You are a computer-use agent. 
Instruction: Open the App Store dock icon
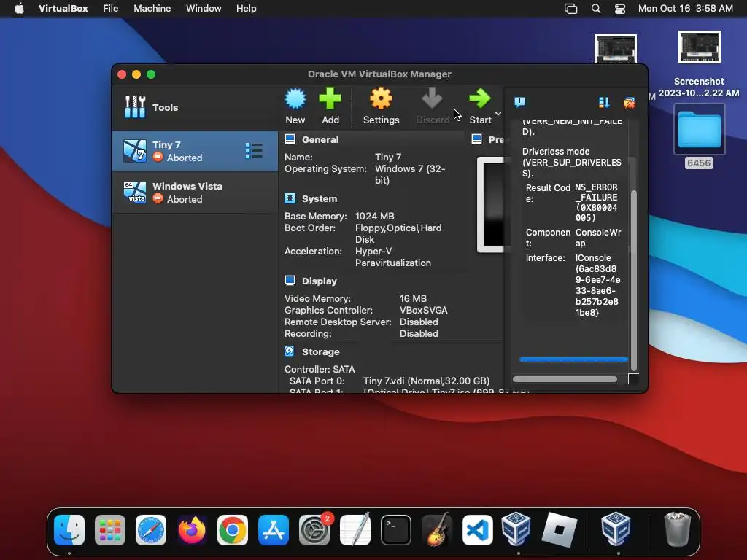(274, 530)
